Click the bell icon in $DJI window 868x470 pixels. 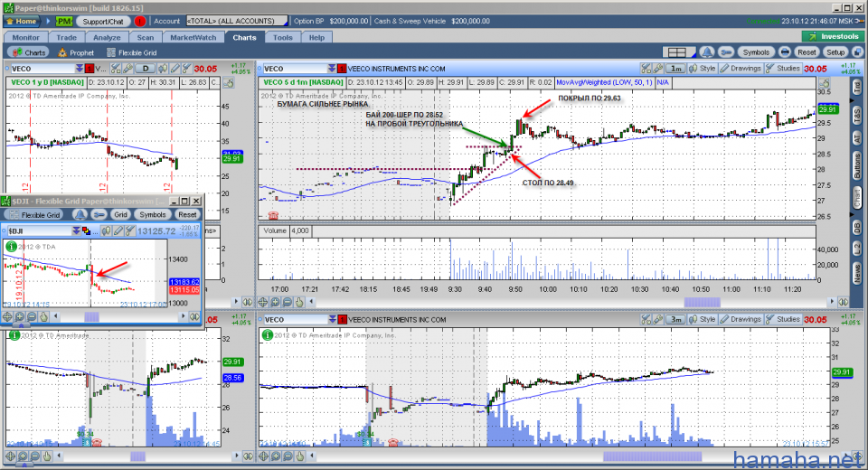80,215
